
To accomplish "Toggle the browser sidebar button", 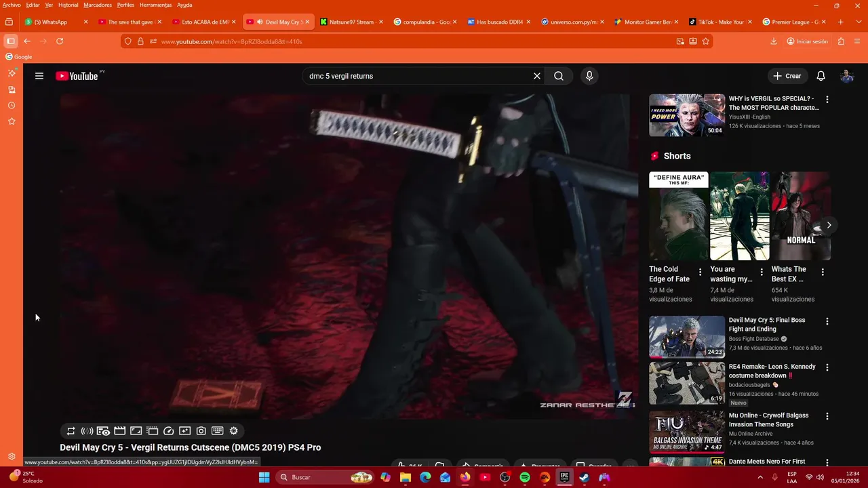I will pos(11,41).
